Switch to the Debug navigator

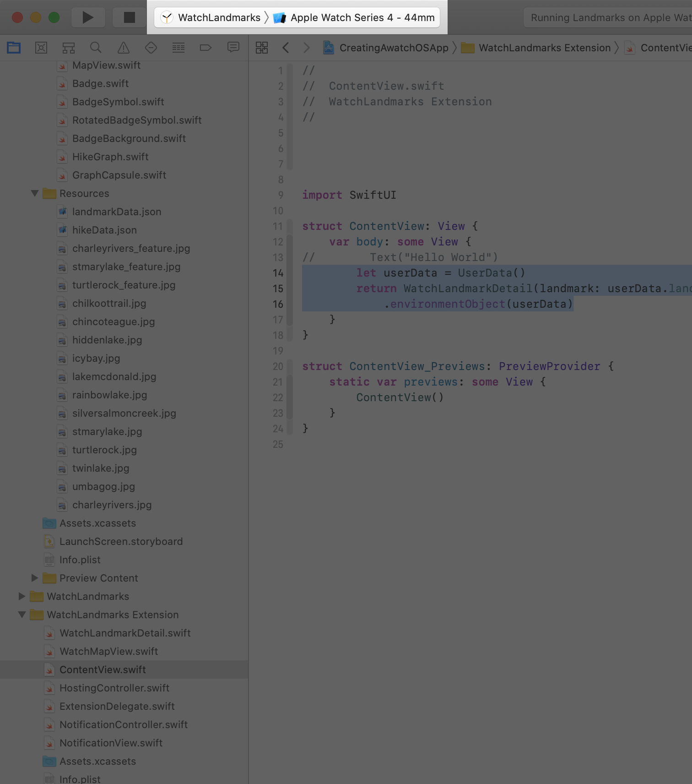tap(178, 48)
